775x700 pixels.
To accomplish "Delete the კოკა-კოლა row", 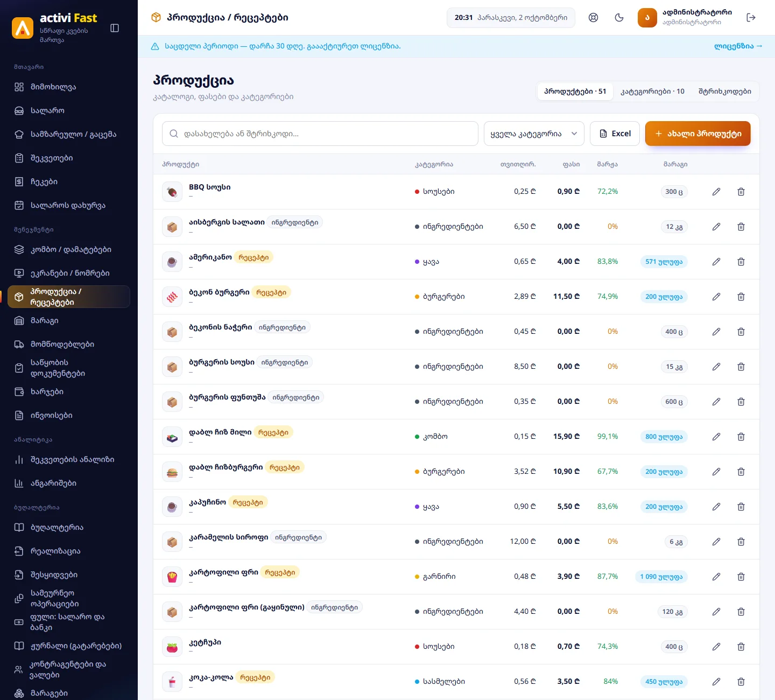I will pos(741,682).
